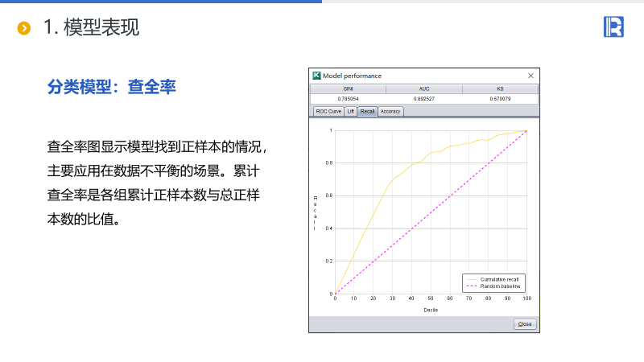Open the Lift tab
The height and width of the screenshot is (362, 644).
coord(350,111)
